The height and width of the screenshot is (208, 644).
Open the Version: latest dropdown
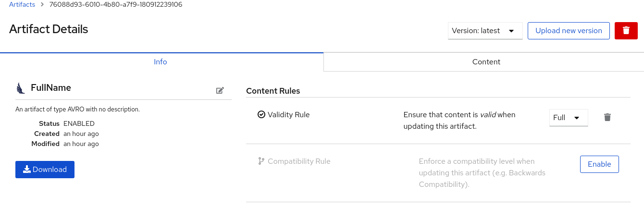pyautogui.click(x=485, y=31)
